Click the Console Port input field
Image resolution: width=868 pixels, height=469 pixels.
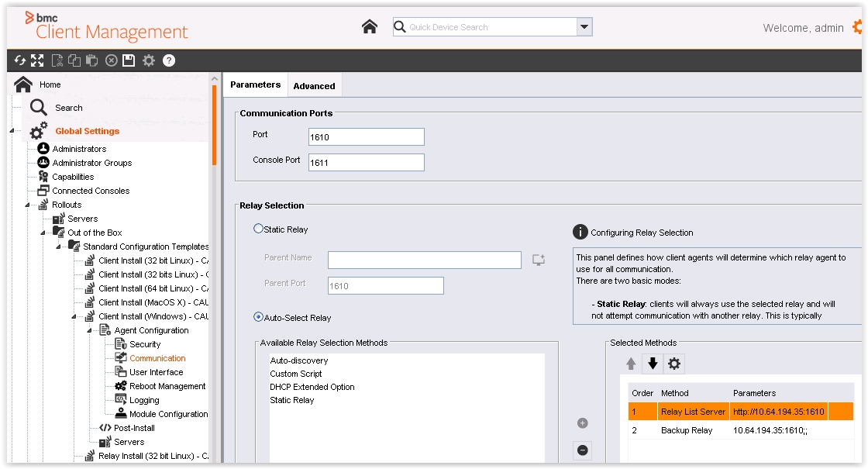366,163
